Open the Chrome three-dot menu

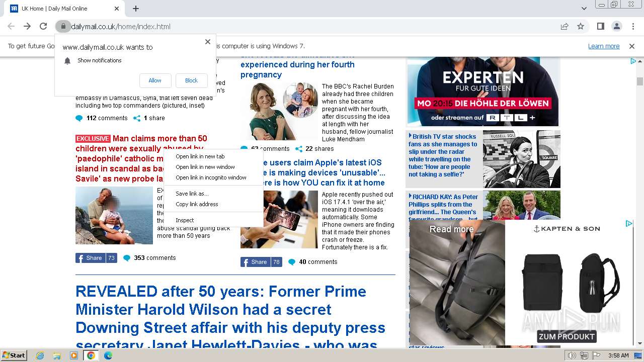(x=632, y=26)
